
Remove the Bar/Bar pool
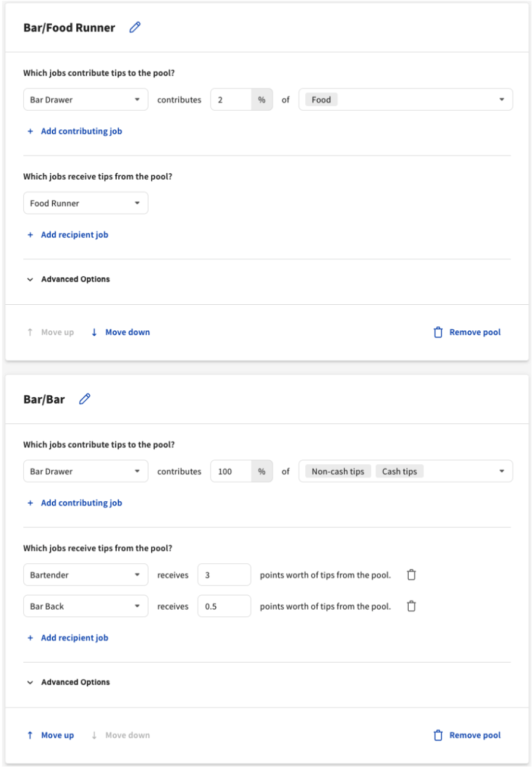pyautogui.click(x=467, y=735)
